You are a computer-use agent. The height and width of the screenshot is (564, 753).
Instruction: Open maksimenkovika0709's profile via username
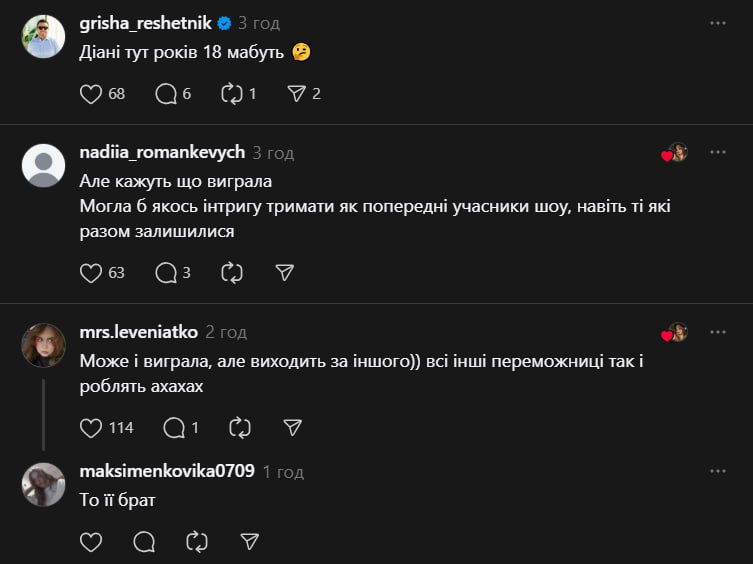click(x=167, y=471)
